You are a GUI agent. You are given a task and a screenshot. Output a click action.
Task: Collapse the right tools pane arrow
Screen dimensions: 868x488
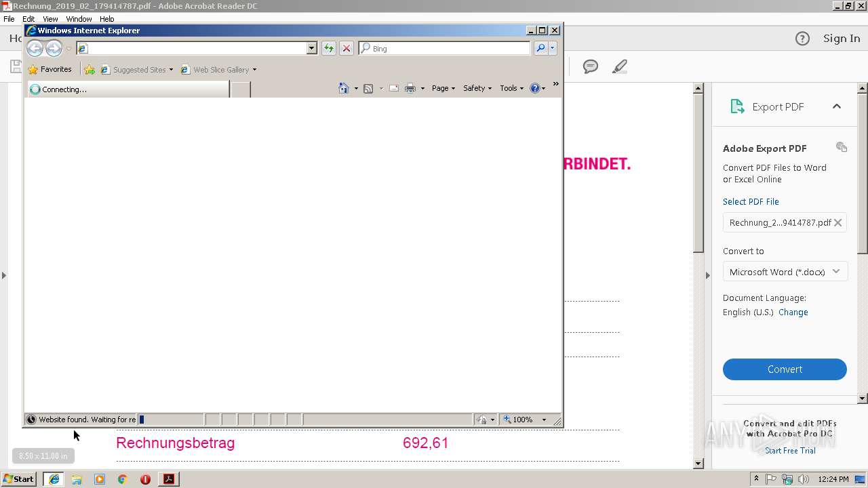(x=708, y=275)
